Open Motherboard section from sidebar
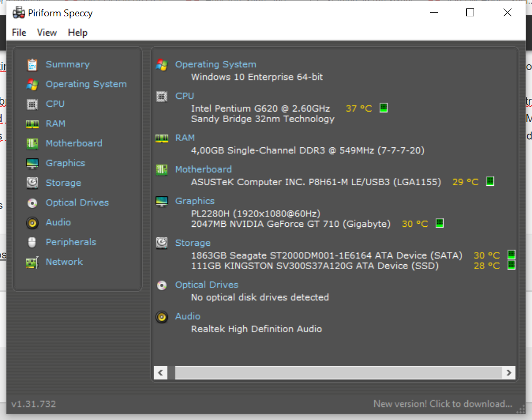This screenshot has width=532, height=420. 74,144
